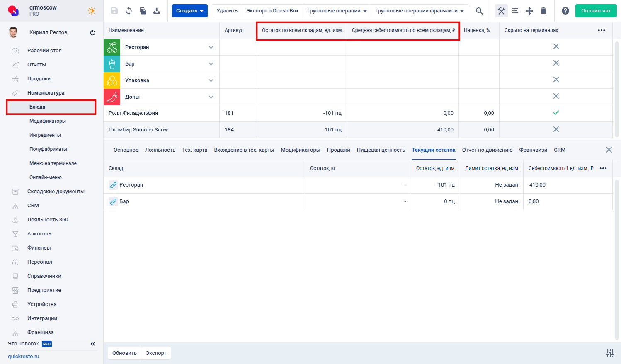Switch to the Тех. карта tab

[194, 150]
